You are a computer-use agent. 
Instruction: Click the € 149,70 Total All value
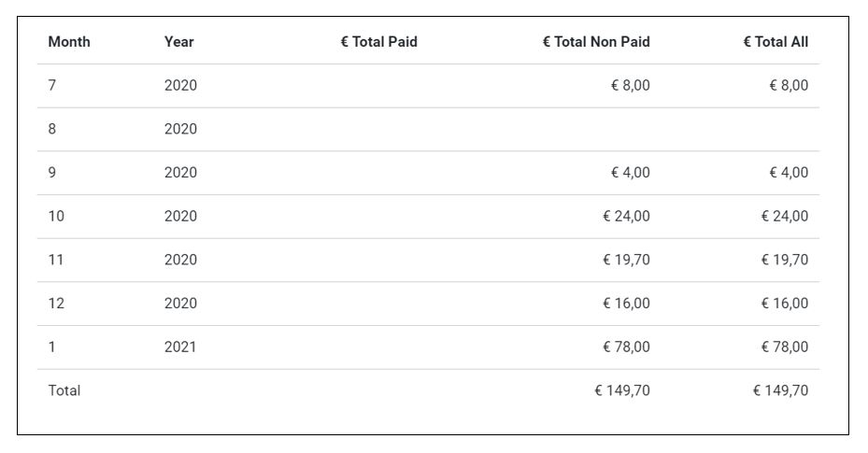(780, 390)
